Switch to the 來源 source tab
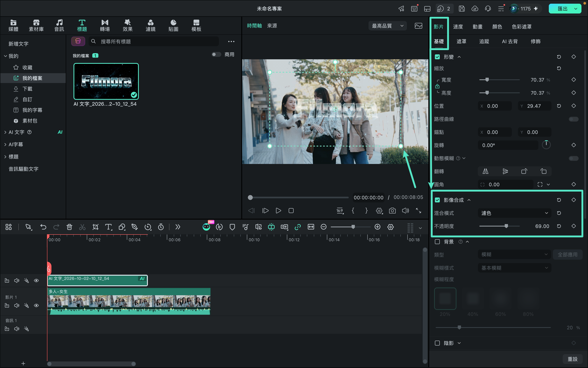Viewport: 588px width, 368px height. pos(272,26)
